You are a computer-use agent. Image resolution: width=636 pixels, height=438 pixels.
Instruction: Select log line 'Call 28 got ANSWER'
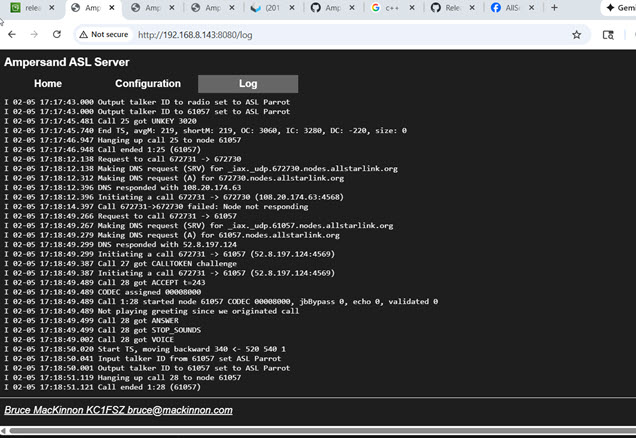pyautogui.click(x=91, y=320)
